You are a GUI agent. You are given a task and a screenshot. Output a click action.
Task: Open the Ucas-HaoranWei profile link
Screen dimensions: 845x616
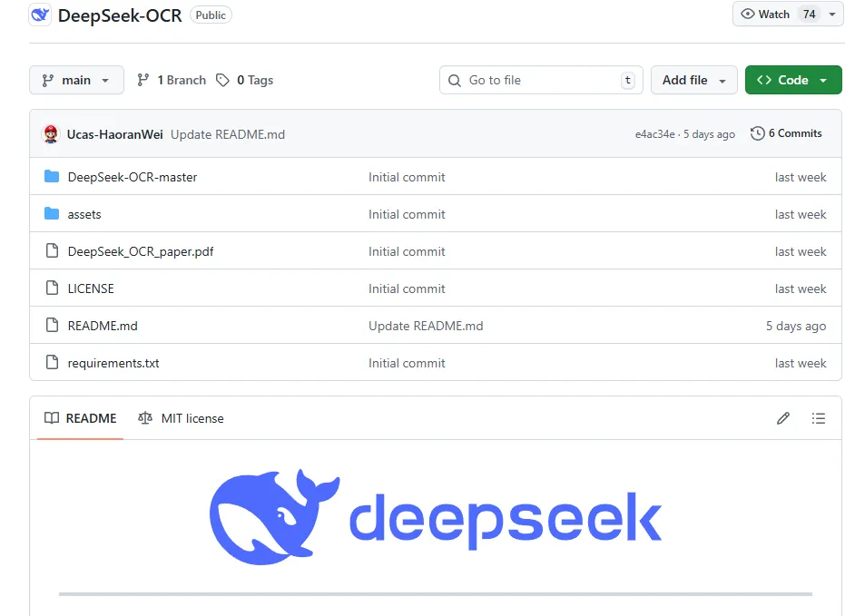114,134
